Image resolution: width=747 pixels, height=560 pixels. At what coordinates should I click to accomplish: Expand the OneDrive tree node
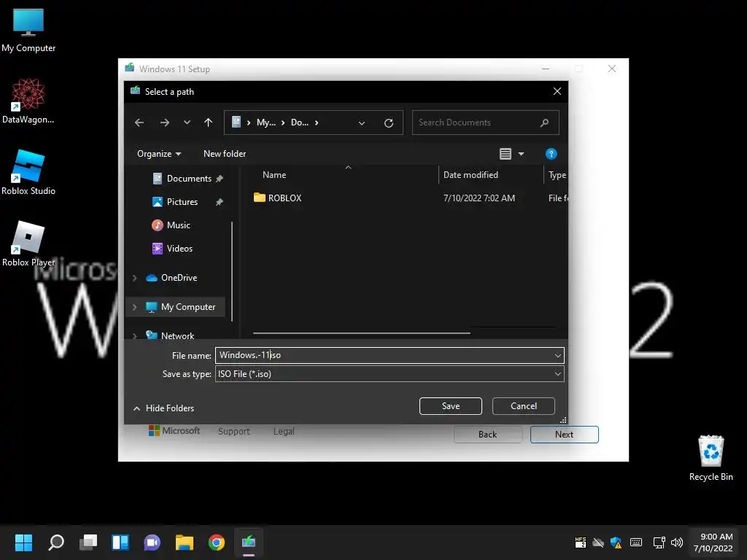click(x=135, y=278)
